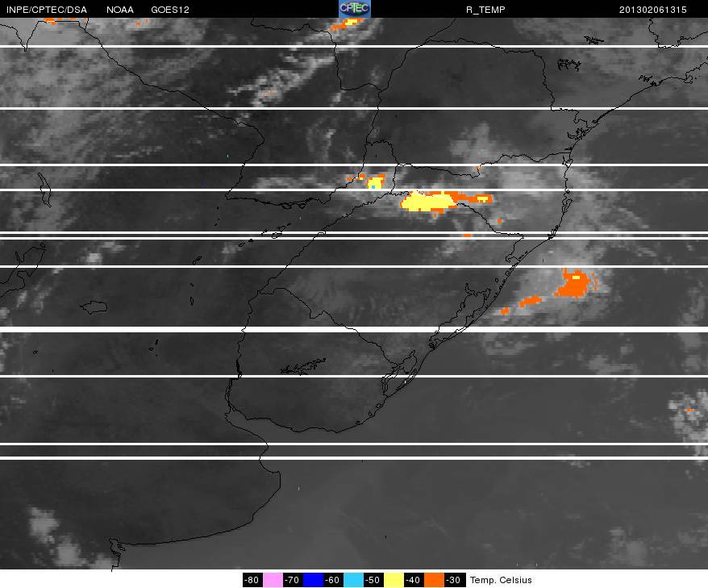Click the -70 legend value
Image resolution: width=708 pixels, height=588 pixels.
coord(293,580)
